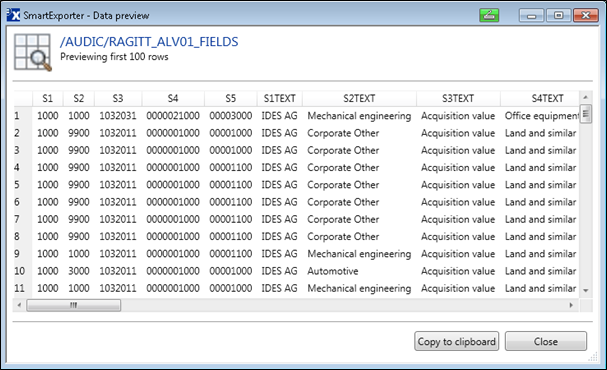Click Corporate Other cell in row 2
The width and height of the screenshot is (607, 370).
tap(359, 133)
